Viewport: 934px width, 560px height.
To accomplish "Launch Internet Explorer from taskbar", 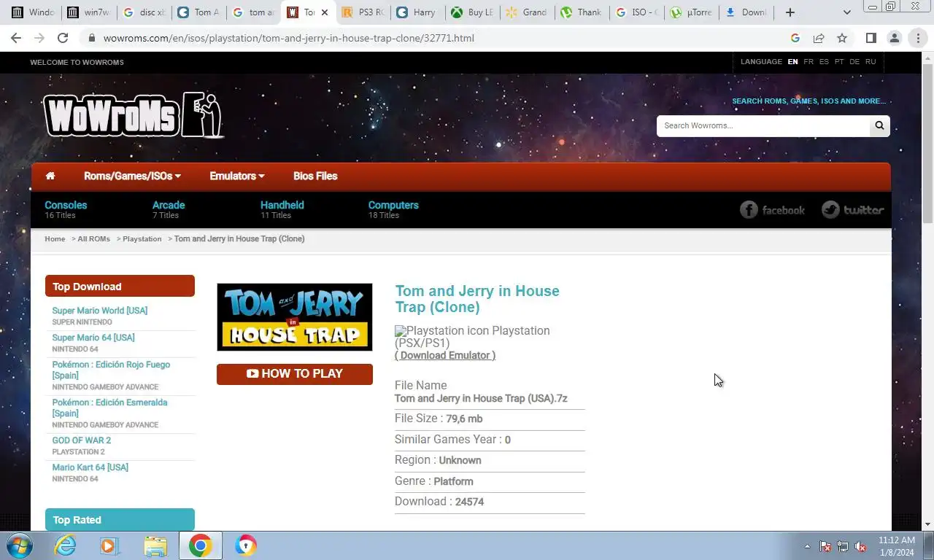I will 66,545.
